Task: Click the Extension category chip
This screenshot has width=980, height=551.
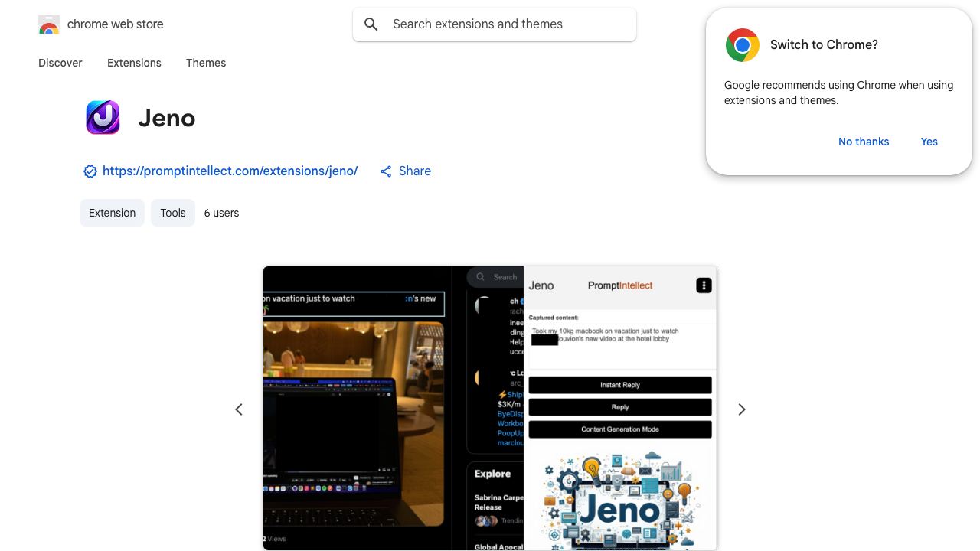Action: (112, 213)
